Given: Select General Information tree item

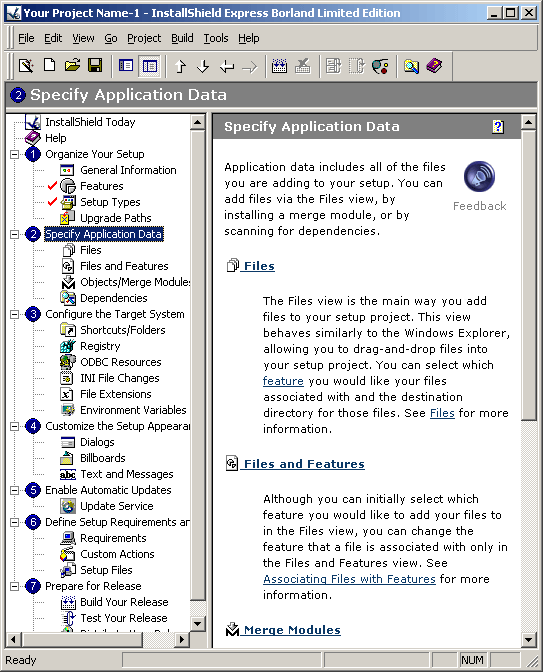Looking at the screenshot, I should tap(128, 170).
